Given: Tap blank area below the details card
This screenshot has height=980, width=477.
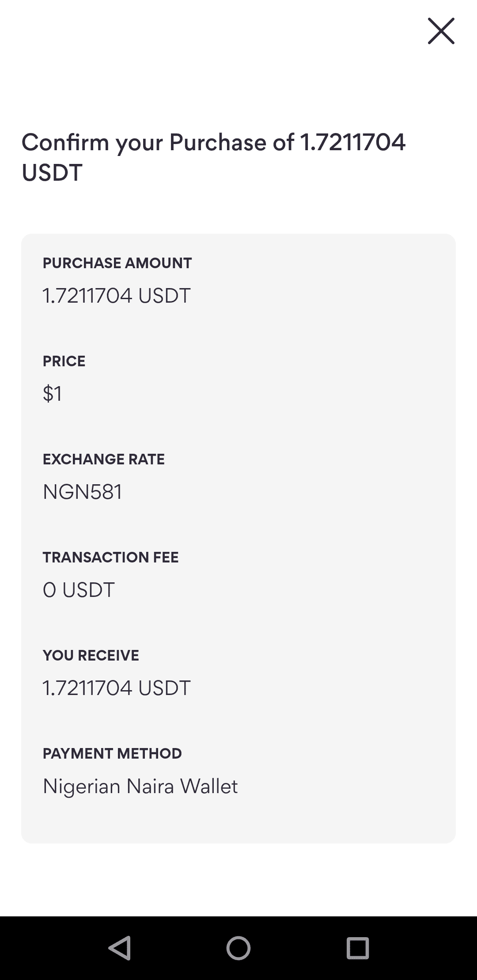Looking at the screenshot, I should tap(238, 879).
